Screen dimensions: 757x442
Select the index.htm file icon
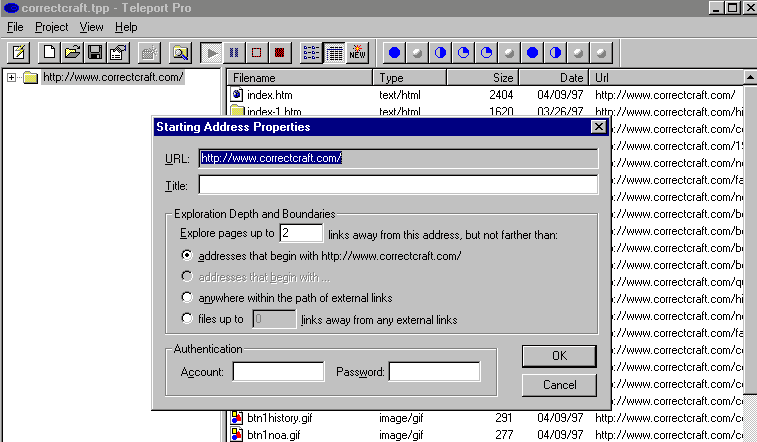coord(237,95)
